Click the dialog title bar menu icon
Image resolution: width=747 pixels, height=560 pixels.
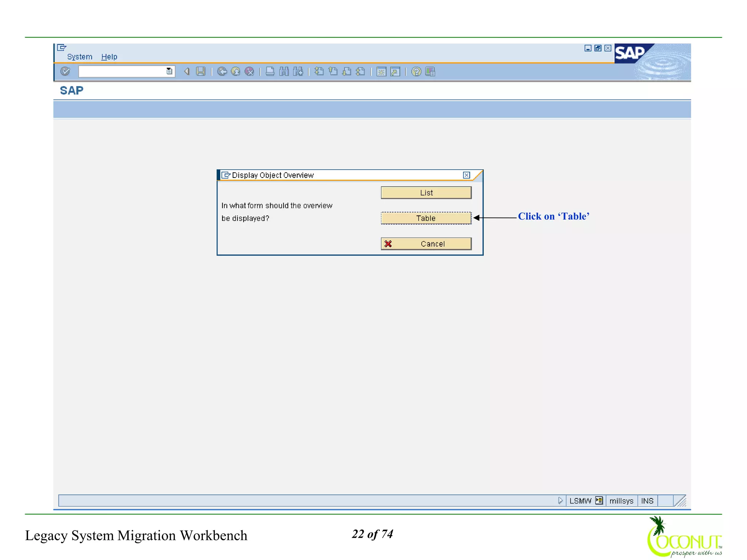pyautogui.click(x=226, y=175)
